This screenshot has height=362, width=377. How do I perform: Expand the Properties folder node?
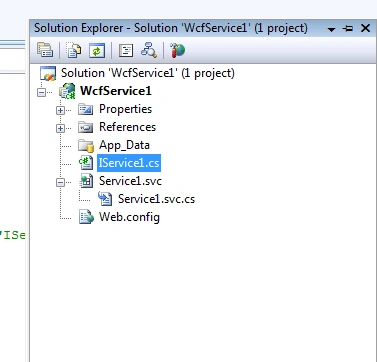point(60,110)
